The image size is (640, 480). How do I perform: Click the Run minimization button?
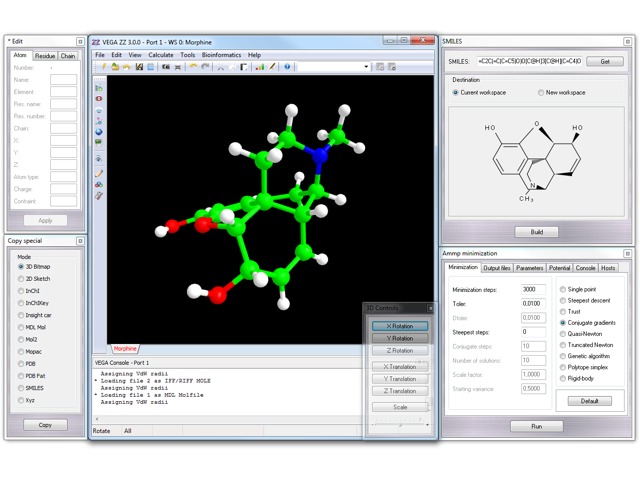click(x=536, y=426)
